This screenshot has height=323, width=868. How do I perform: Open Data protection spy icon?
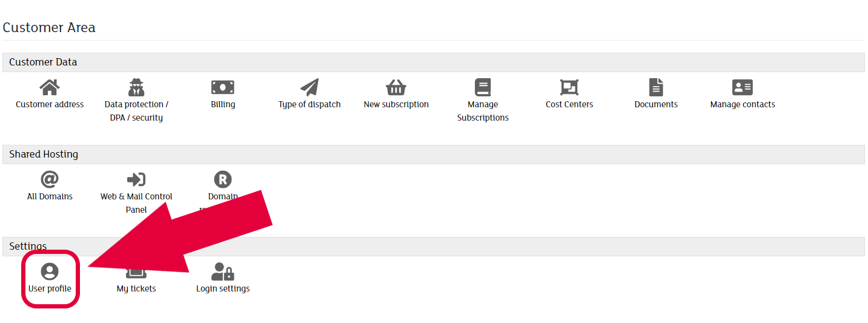pos(136,87)
